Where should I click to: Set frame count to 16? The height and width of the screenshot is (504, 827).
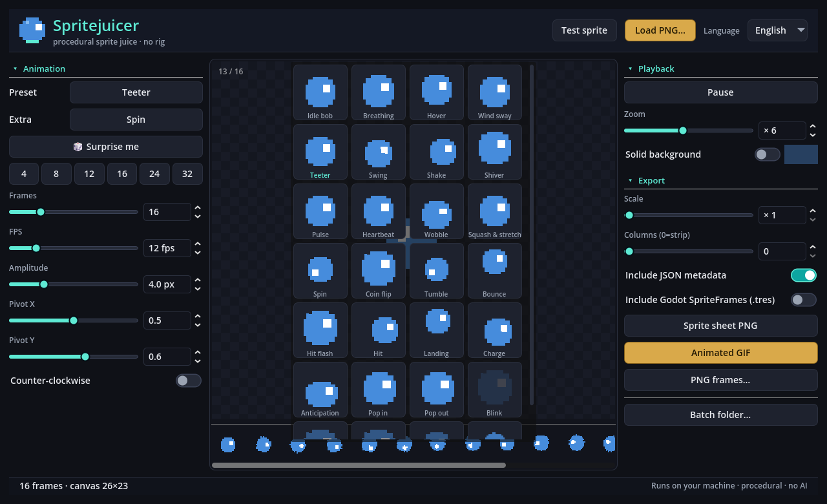tap(122, 174)
